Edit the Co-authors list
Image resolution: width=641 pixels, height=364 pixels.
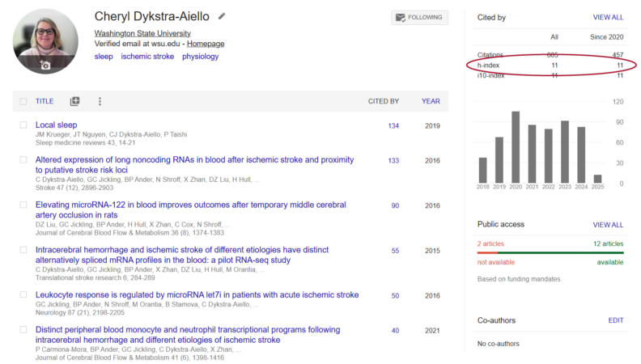pos(616,320)
